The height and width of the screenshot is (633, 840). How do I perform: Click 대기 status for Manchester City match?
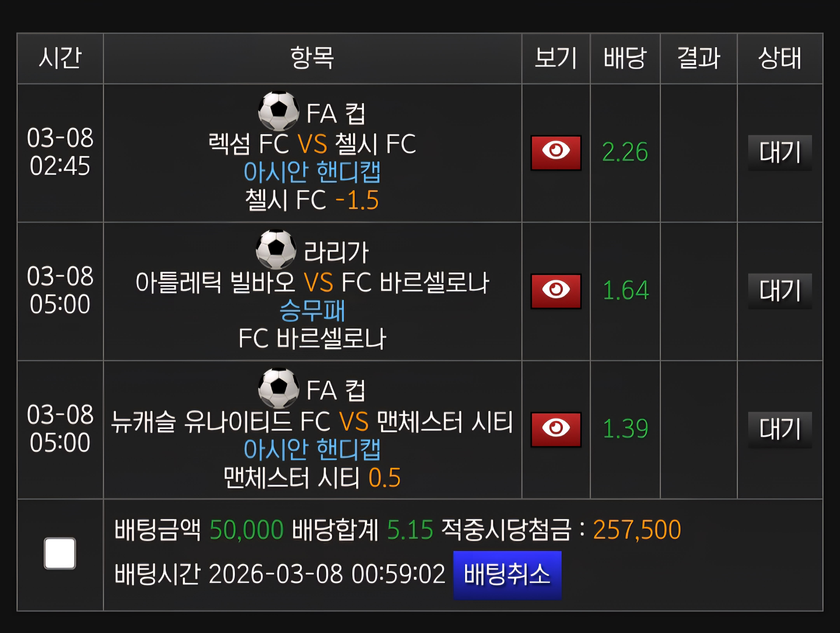pos(780,429)
